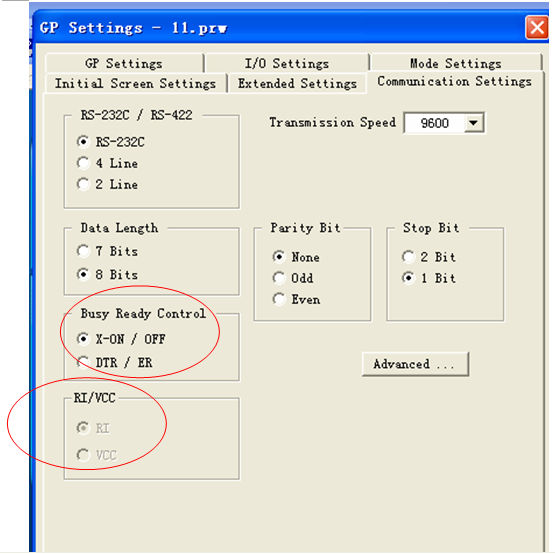The image size is (555, 554).
Task: Open the Initial Screen Settings tab
Action: pos(136,84)
